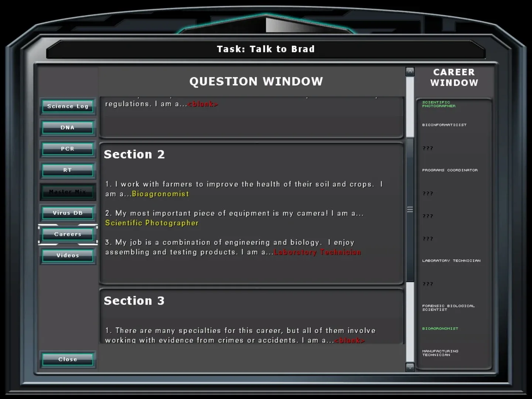Select Laboratory Technician in career window
This screenshot has width=532, height=399.
click(451, 261)
